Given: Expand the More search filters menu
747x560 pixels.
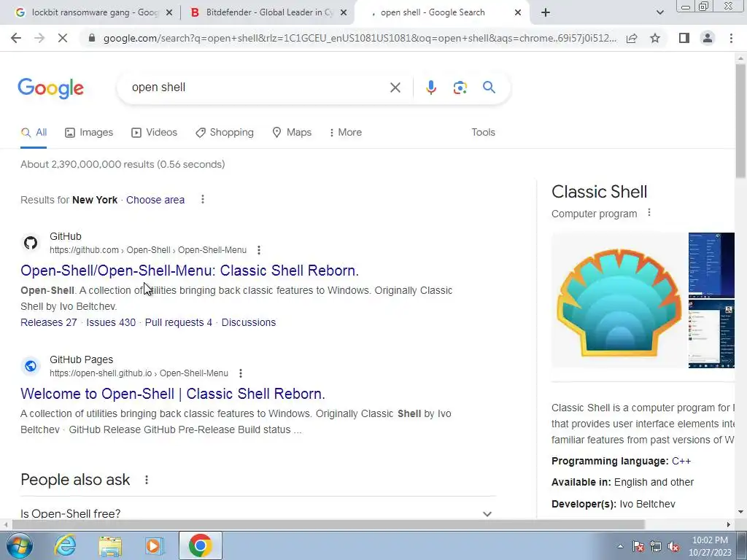Looking at the screenshot, I should pyautogui.click(x=345, y=133).
